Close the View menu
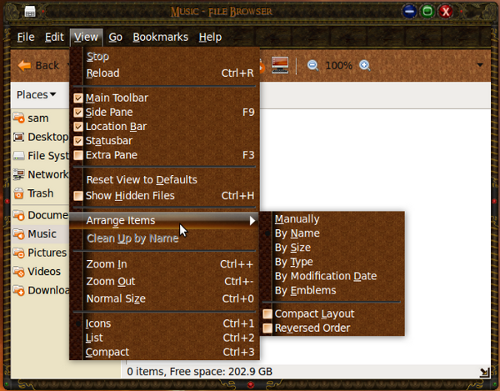 86,37
